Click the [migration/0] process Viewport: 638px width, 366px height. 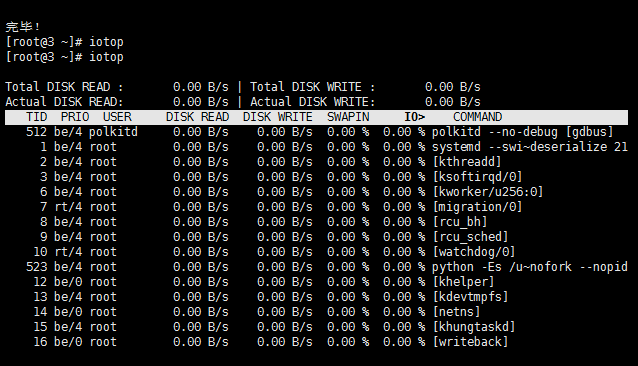[477, 207]
